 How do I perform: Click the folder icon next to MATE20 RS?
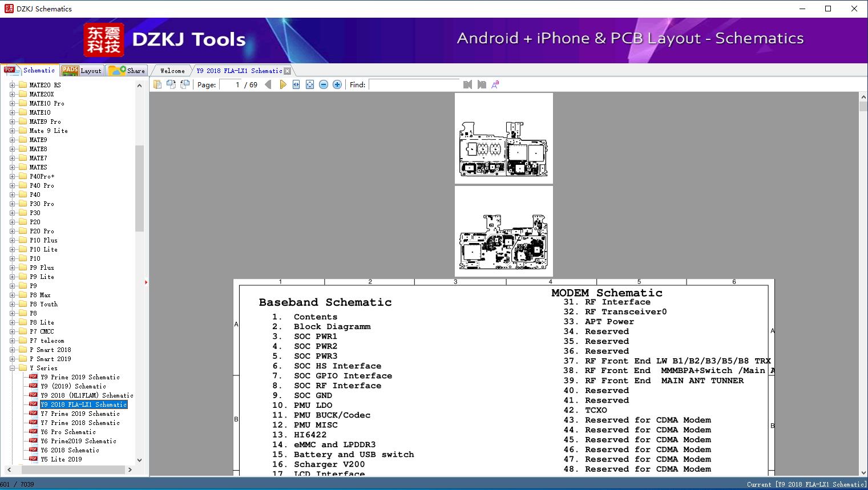[23, 85]
